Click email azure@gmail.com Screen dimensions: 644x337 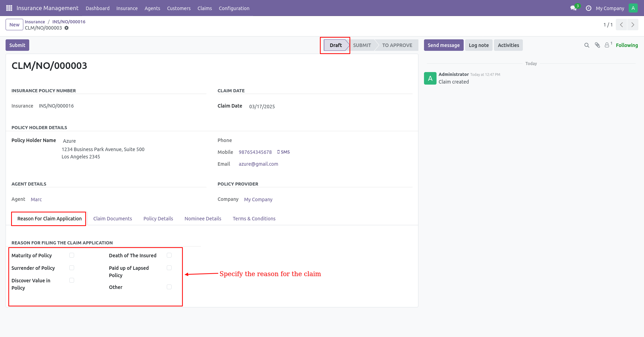[258, 164]
